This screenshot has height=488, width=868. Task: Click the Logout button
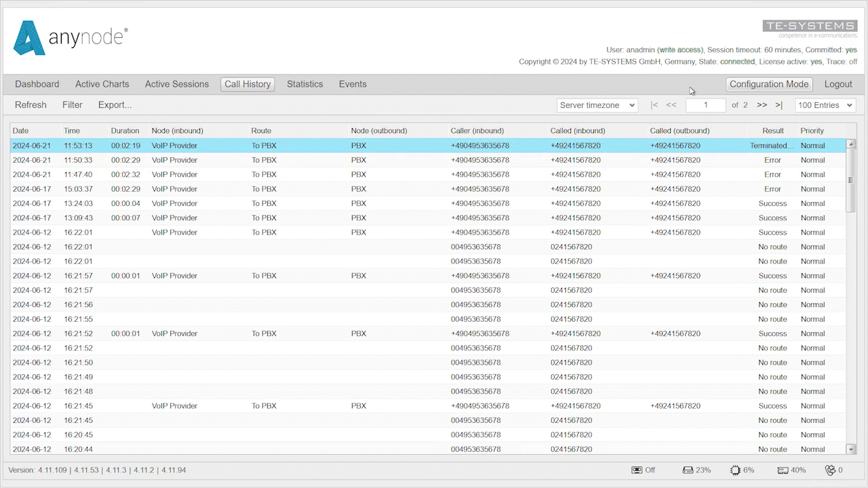click(838, 84)
